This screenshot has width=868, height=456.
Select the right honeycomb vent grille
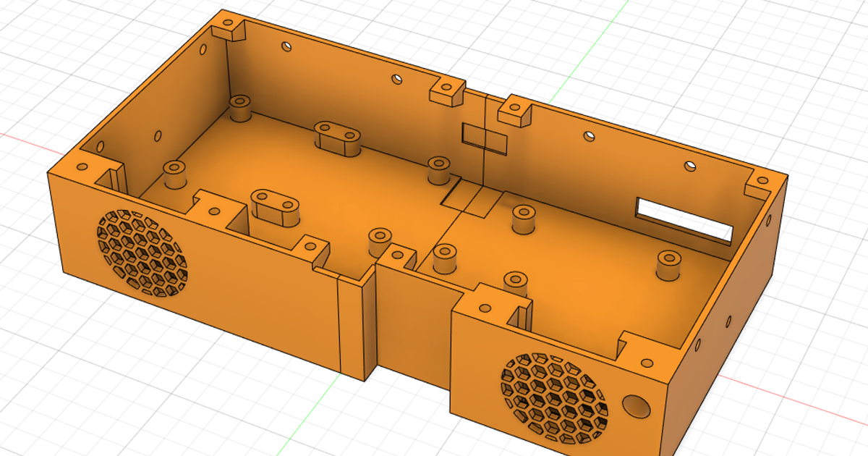(556, 397)
